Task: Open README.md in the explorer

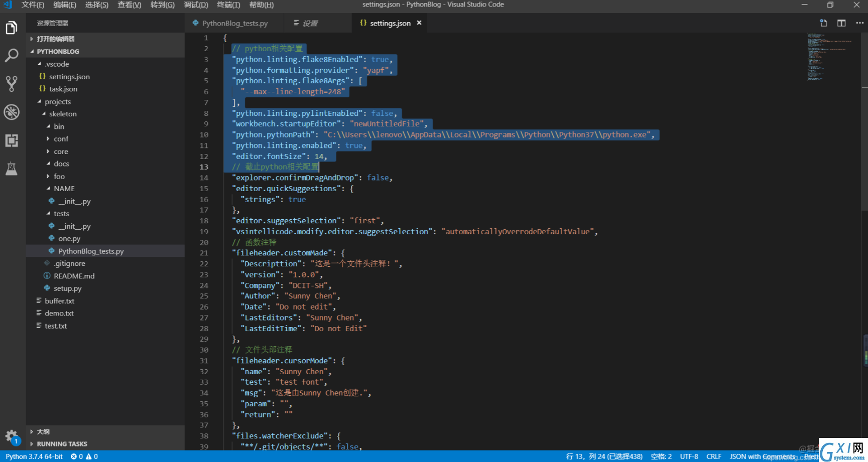Action: tap(74, 276)
